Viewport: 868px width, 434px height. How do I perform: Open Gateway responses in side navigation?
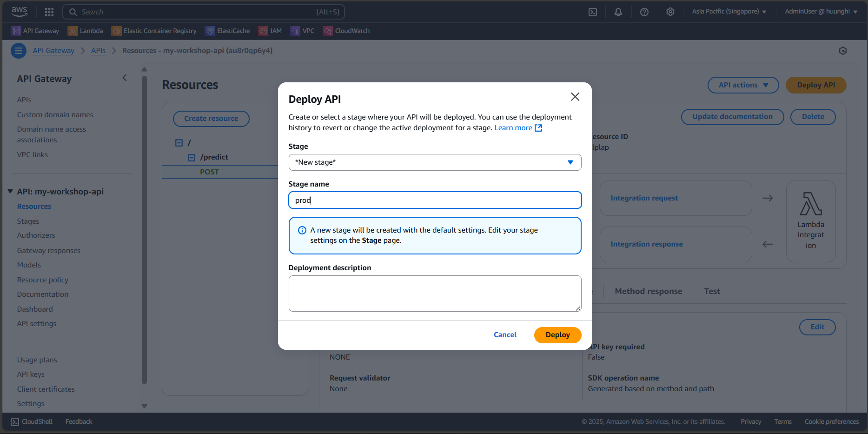tap(49, 251)
